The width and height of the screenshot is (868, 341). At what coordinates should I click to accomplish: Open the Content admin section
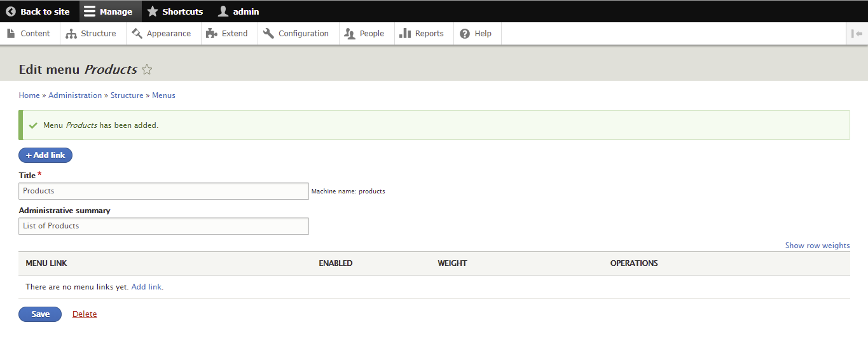pos(29,34)
